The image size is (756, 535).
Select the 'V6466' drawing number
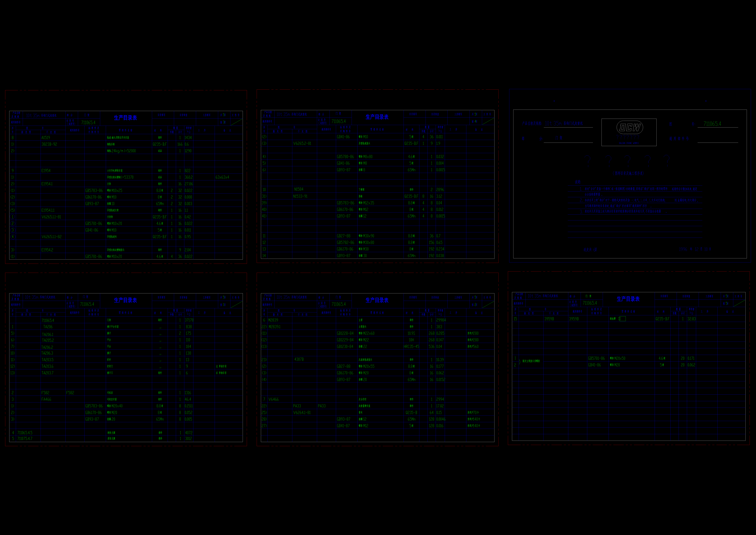(274, 399)
